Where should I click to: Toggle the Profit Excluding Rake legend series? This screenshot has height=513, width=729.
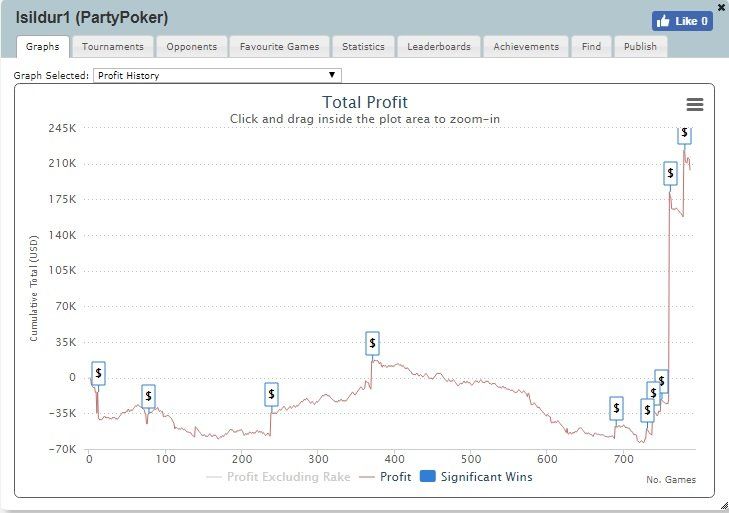coord(278,477)
